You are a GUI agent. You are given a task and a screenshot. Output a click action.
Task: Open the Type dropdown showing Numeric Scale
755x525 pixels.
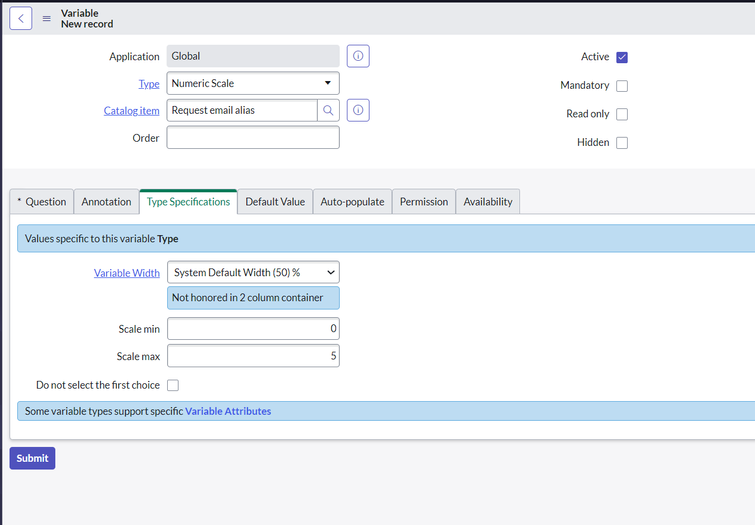253,83
